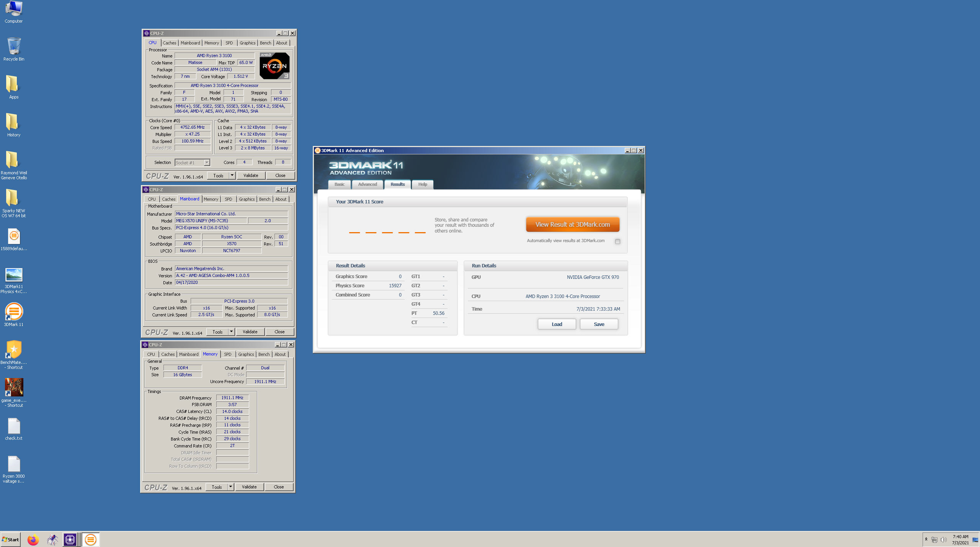Click CAS# Latency 14.0 clocks value

[232, 411]
